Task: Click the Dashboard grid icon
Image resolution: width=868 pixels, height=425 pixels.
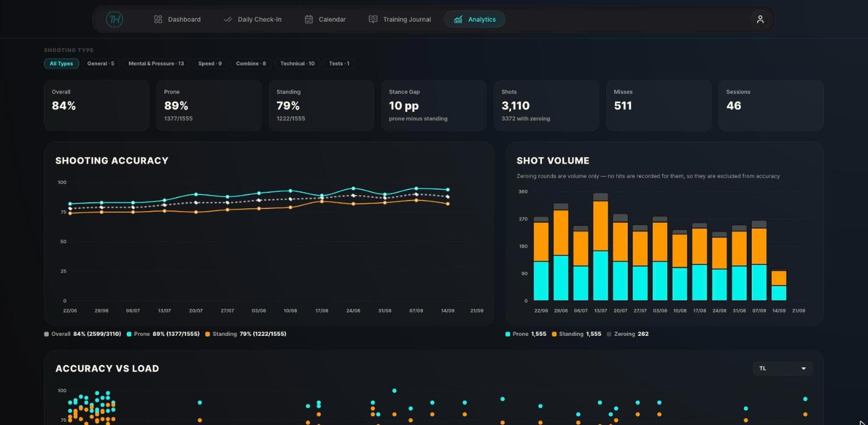Action: click(158, 19)
